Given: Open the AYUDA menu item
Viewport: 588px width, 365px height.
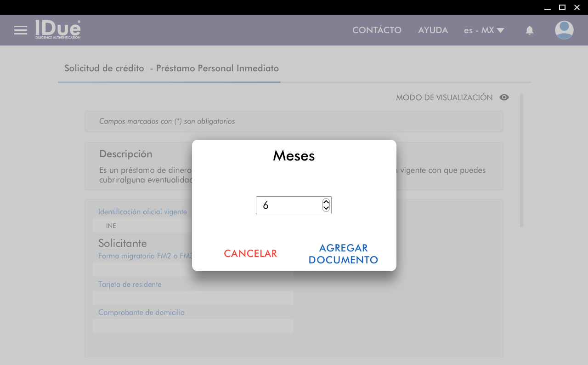Looking at the screenshot, I should pyautogui.click(x=433, y=30).
